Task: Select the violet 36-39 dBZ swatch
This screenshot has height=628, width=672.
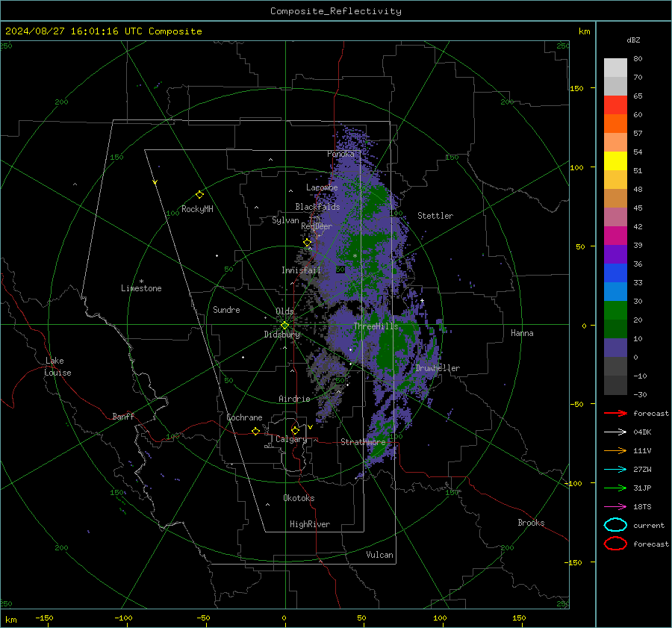Action: tap(615, 255)
